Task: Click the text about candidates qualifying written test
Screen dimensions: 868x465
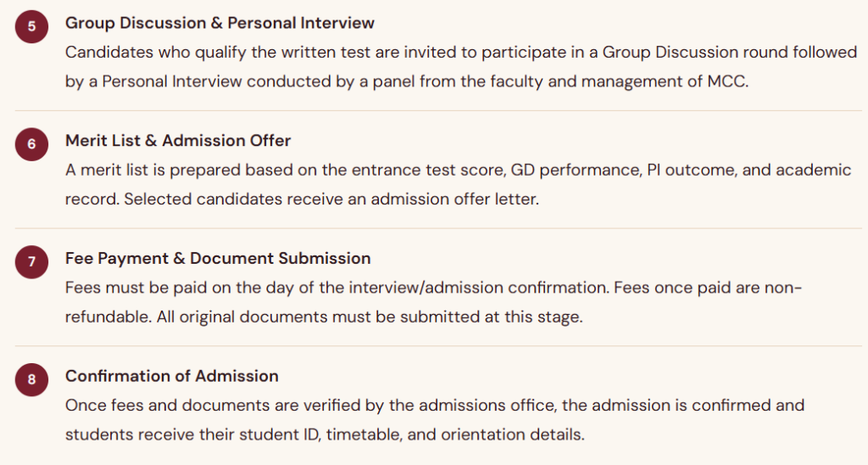Action: point(461,52)
